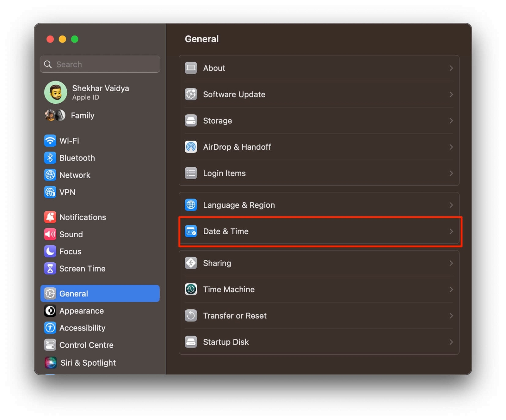Expand the Storage row chevron

[451, 121]
